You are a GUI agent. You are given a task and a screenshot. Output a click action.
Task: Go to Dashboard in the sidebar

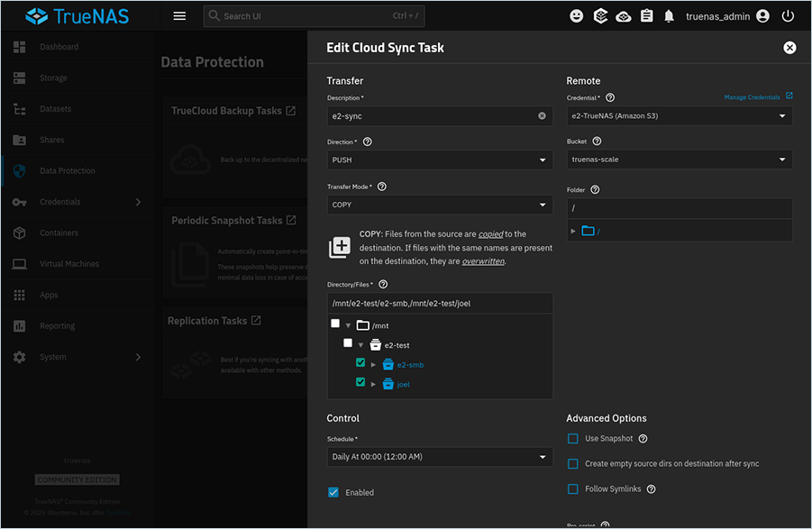(x=59, y=47)
